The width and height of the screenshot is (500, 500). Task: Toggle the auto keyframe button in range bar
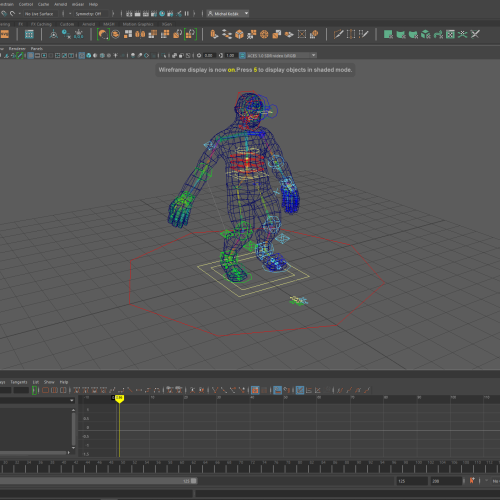(472, 481)
